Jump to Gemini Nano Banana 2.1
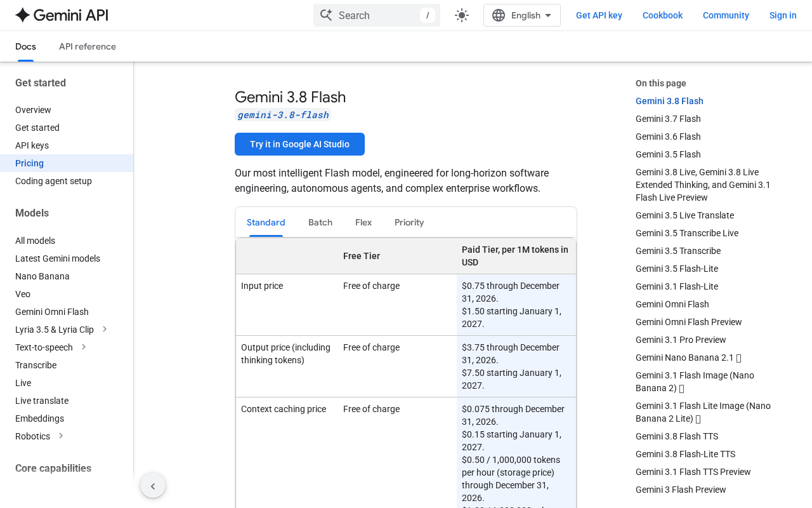 coord(688,358)
